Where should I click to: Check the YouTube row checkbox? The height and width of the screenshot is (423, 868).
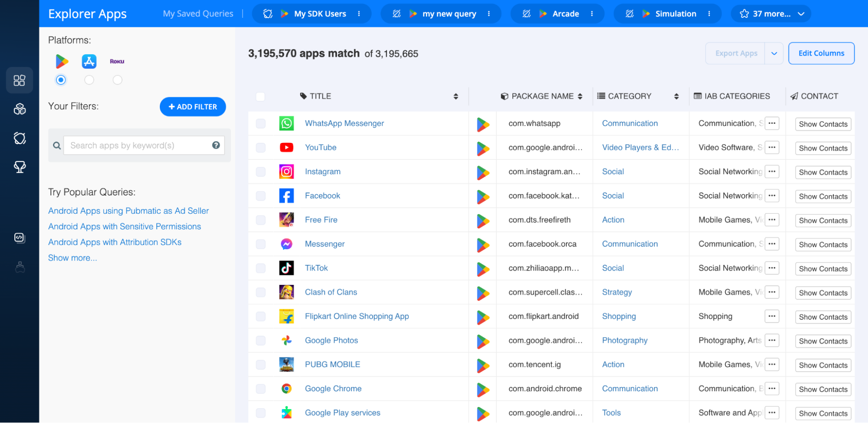pos(261,148)
